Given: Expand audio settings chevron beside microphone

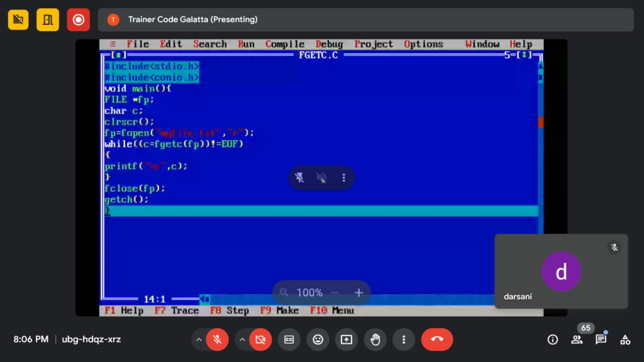Looking at the screenshot, I should click(199, 339).
